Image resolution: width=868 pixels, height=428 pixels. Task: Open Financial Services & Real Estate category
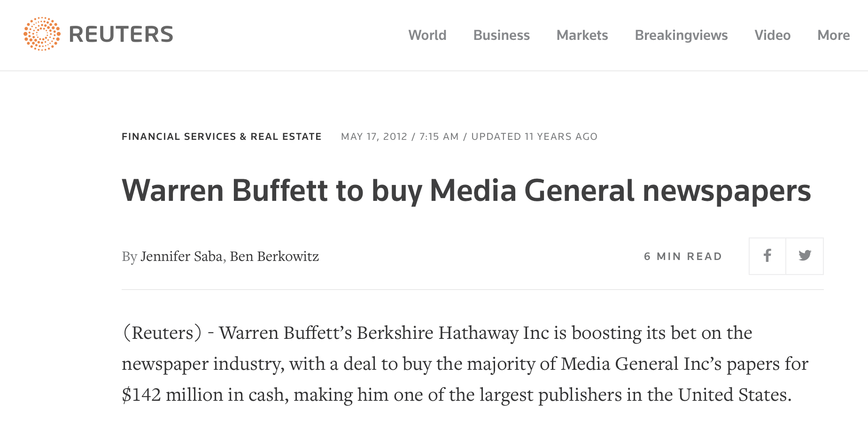point(222,137)
